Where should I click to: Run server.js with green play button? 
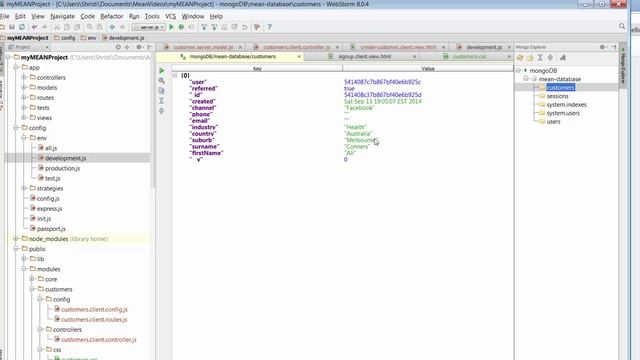point(171,27)
